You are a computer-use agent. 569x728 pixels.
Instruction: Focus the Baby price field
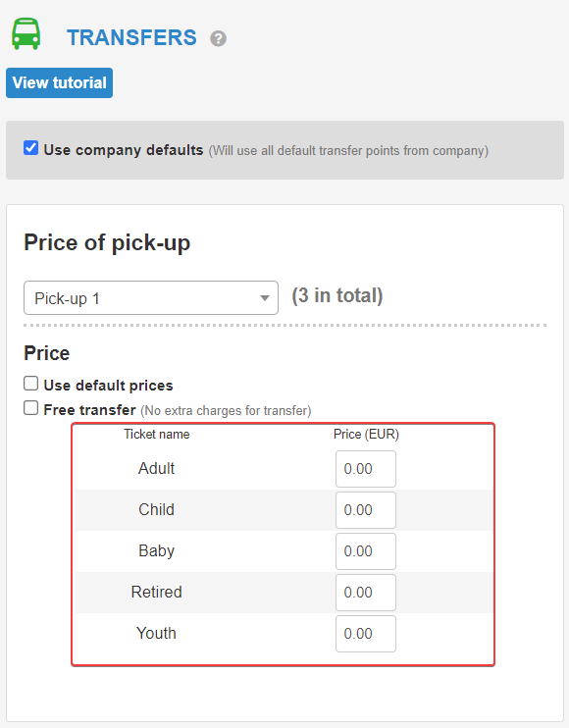366,551
